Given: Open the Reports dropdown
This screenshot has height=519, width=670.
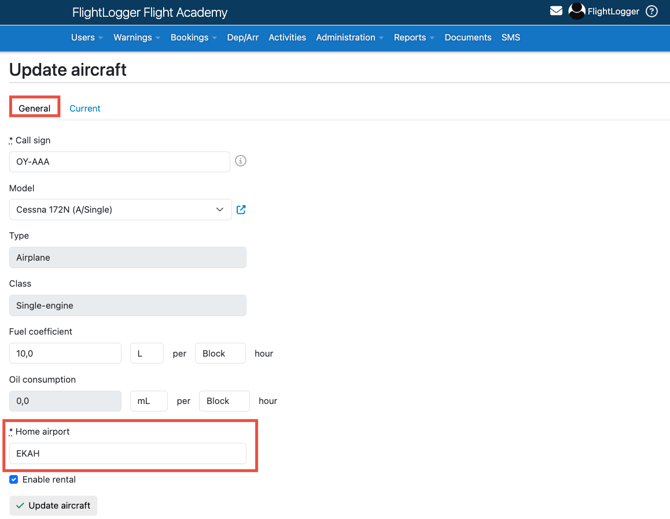Looking at the screenshot, I should 413,38.
